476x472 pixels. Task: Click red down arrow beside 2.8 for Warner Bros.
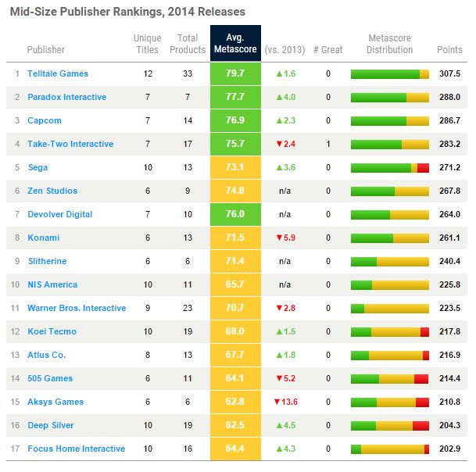[278, 309]
